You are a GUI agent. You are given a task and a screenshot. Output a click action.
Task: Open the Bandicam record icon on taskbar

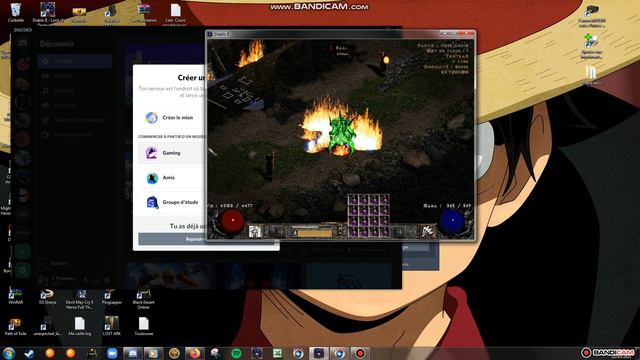click(x=360, y=353)
